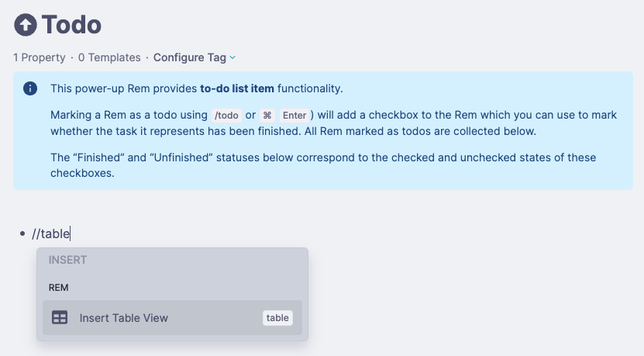This screenshot has height=356, width=644.
Task: Click the chevron next to Configure Tag
Action: click(232, 57)
